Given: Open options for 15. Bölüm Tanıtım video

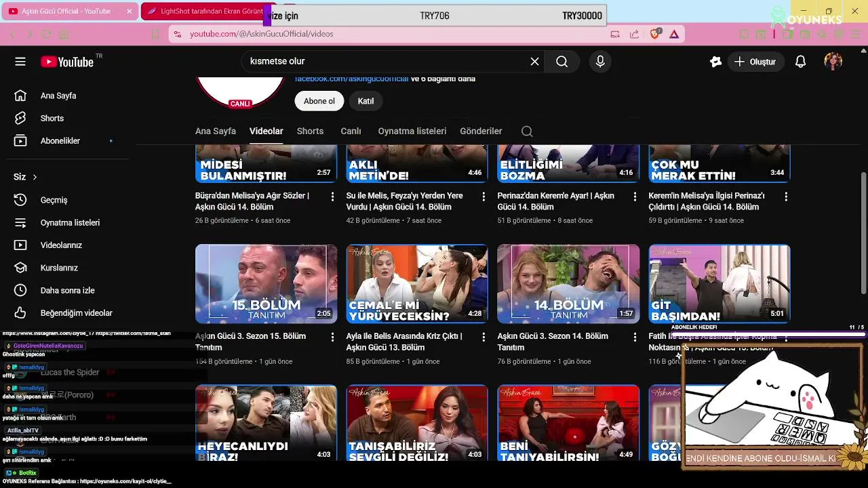Looking at the screenshot, I should point(332,337).
